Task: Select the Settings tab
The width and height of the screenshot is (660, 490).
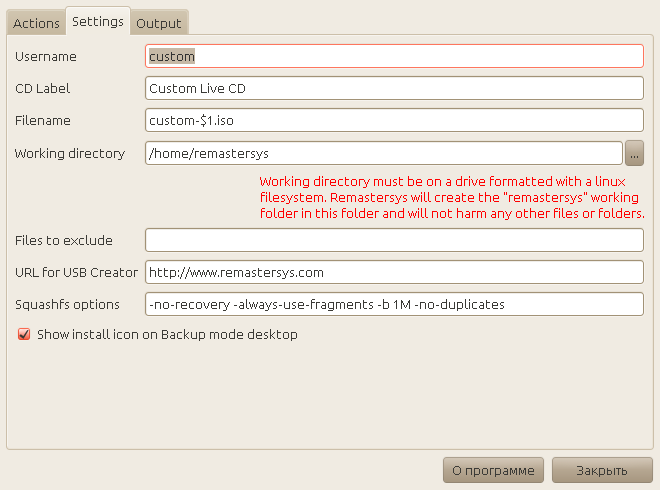Action: (x=97, y=21)
